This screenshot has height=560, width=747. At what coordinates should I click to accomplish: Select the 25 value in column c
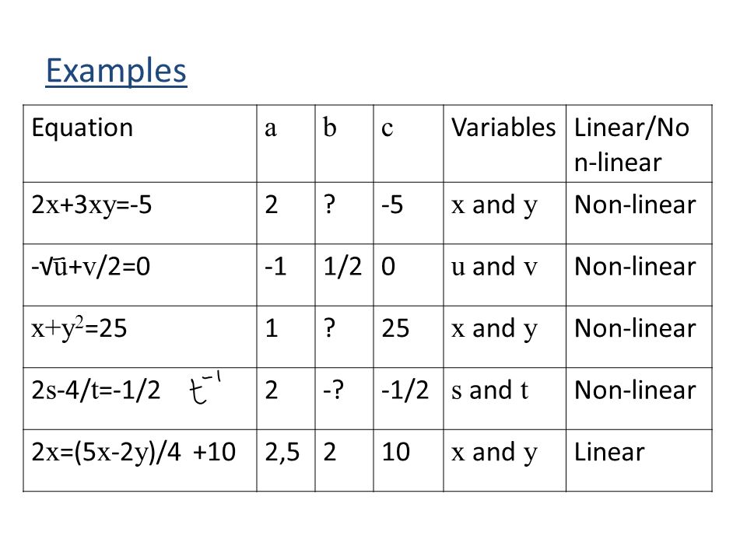click(x=395, y=328)
